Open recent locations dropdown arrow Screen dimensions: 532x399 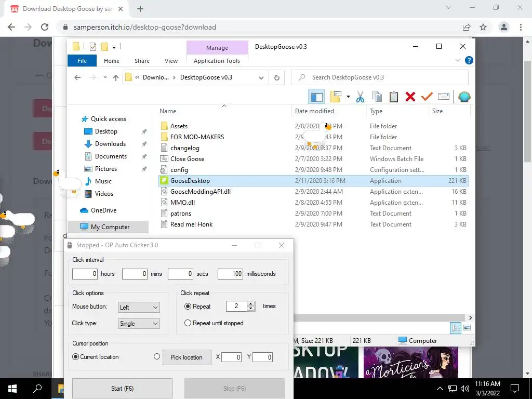tap(105, 77)
